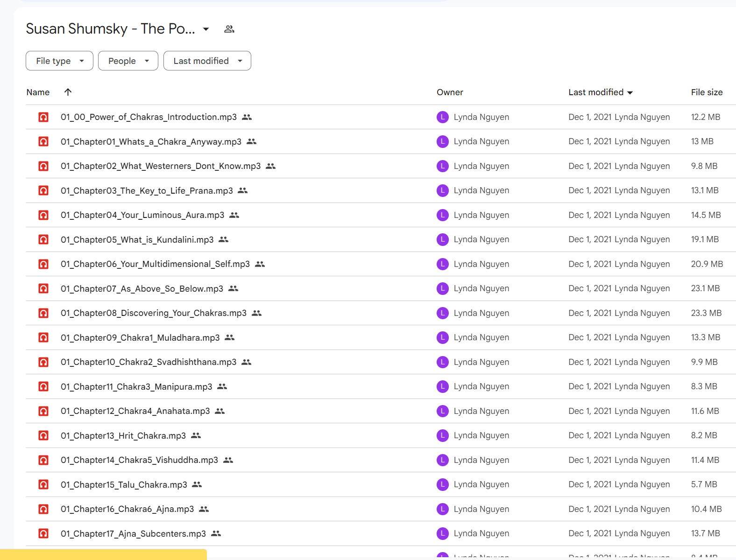Screen dimensions: 736x560
Task: Select file 01_Chapter16_Chakra6_Ajna.mp3
Action: click(x=127, y=509)
